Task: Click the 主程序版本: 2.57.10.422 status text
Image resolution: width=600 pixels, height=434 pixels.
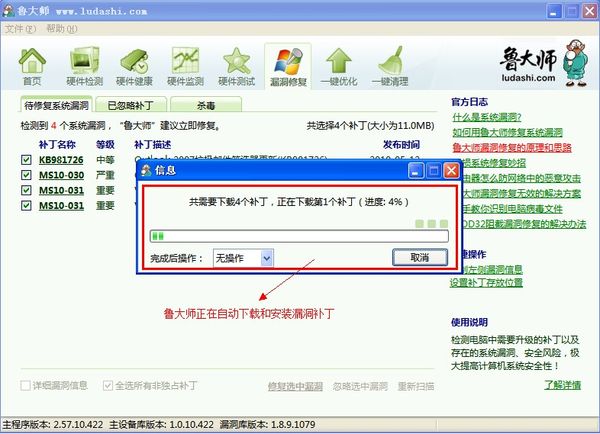Action: [53, 424]
